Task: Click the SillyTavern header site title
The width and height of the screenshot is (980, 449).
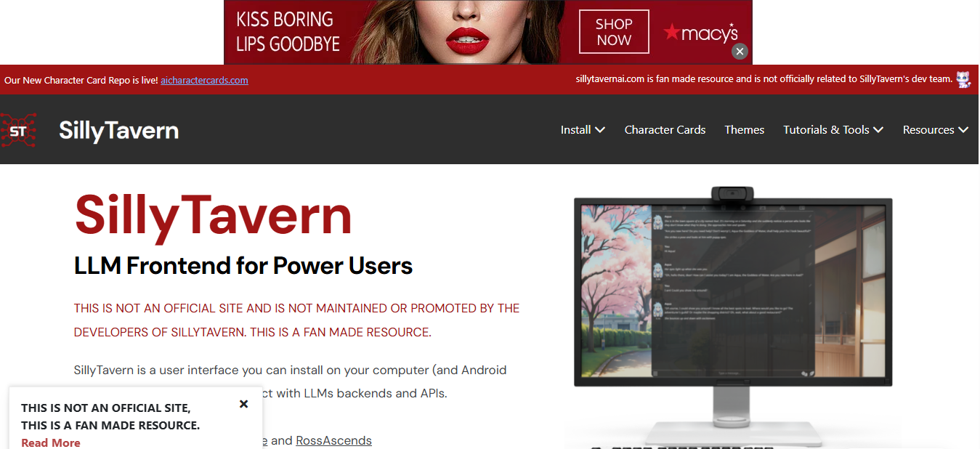Action: (118, 130)
